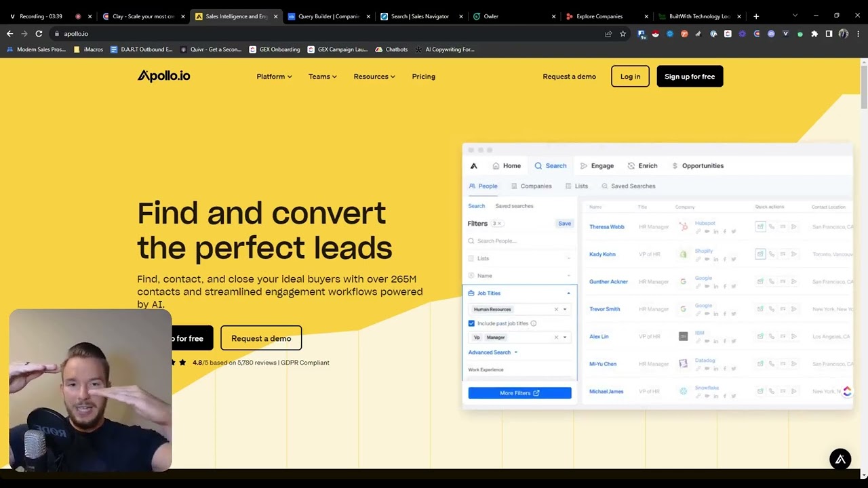
Task: Open the iMacros bookmark folder
Action: pyautogui.click(x=88, y=49)
